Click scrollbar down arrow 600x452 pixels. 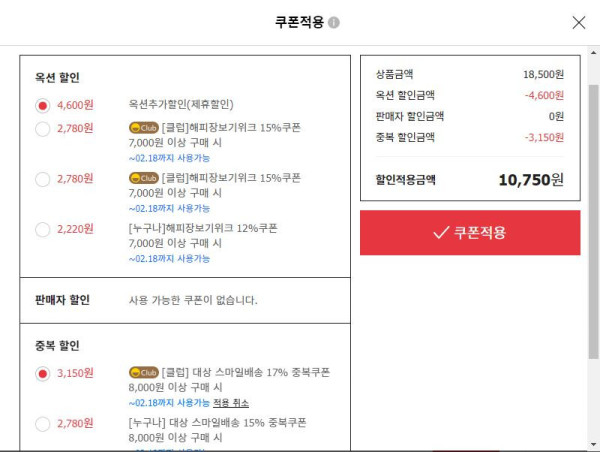pos(593,444)
